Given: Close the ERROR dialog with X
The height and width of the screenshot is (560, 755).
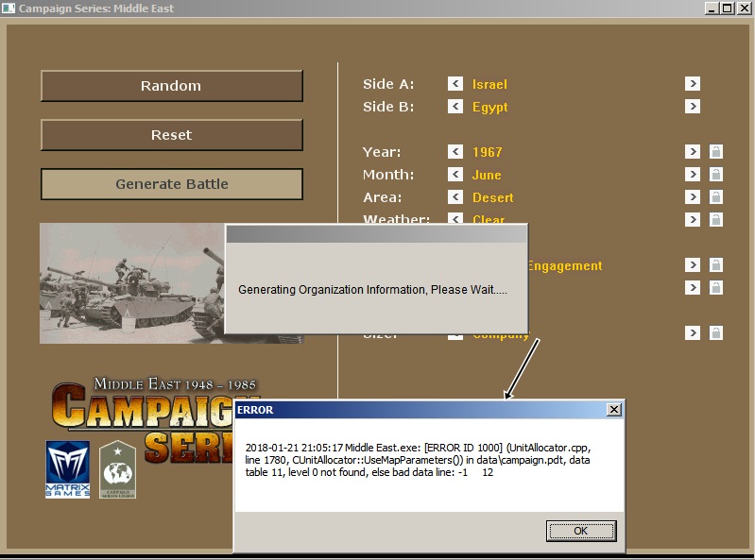Looking at the screenshot, I should tap(614, 410).
